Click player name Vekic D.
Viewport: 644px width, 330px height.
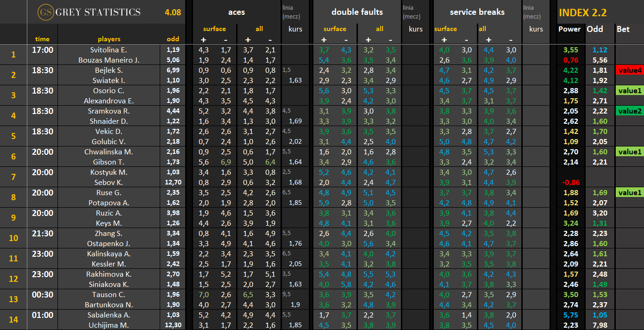click(x=109, y=131)
